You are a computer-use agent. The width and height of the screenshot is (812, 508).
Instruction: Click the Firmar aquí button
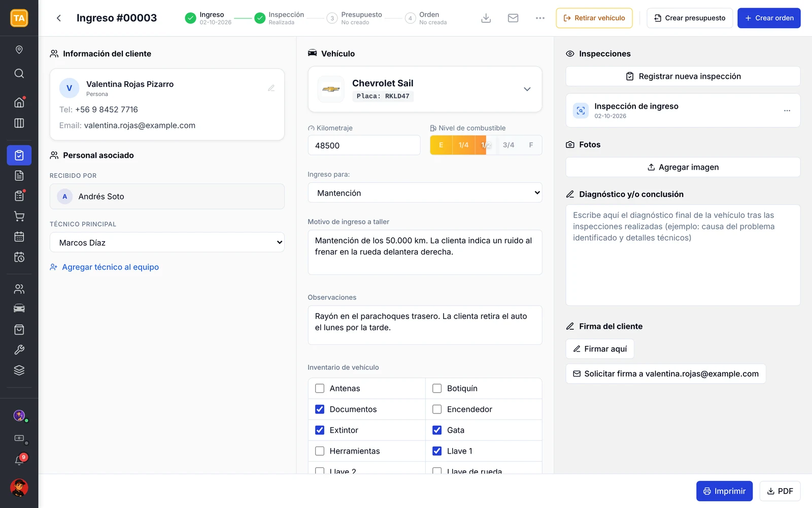pos(600,349)
